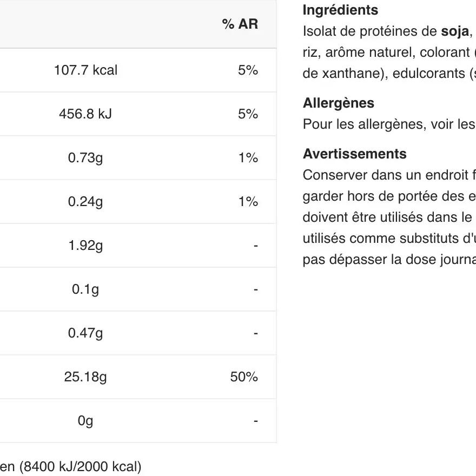Viewport: 476px width, 476px height.
Task: Click the Ingrédients heading
Action: [x=340, y=10]
